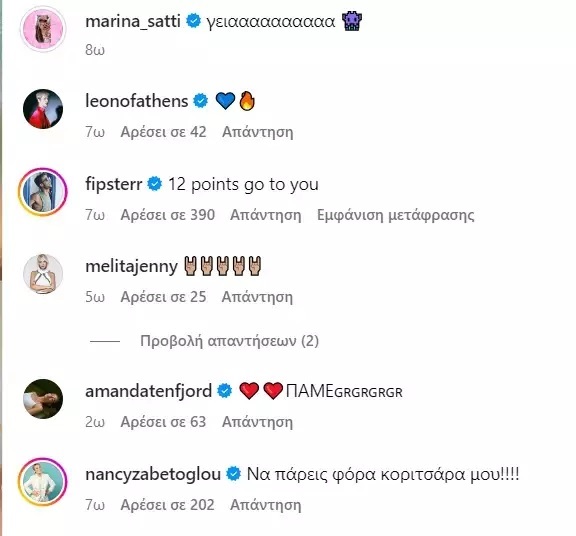Click nancyzabetoglou verified badge

pyautogui.click(x=233, y=474)
